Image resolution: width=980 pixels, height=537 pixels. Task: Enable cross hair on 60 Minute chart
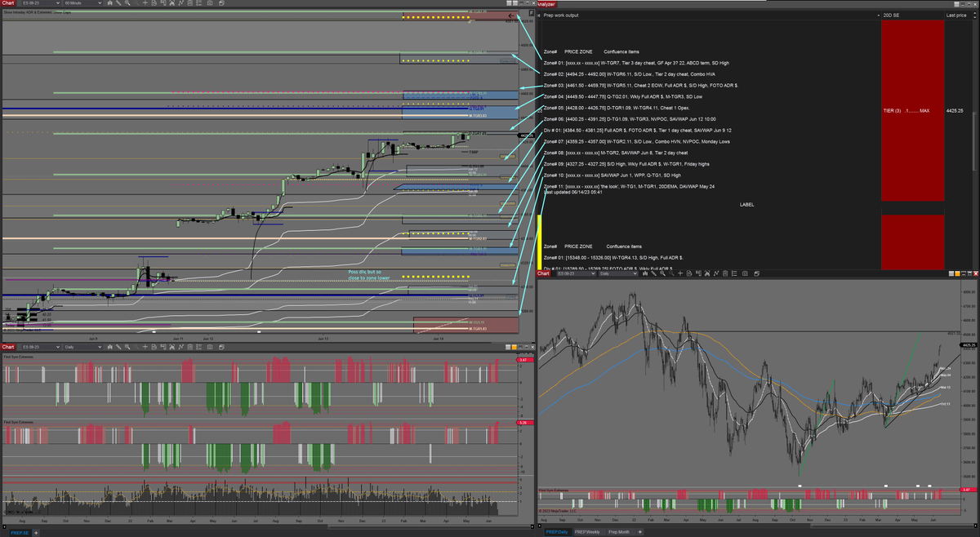[145, 3]
